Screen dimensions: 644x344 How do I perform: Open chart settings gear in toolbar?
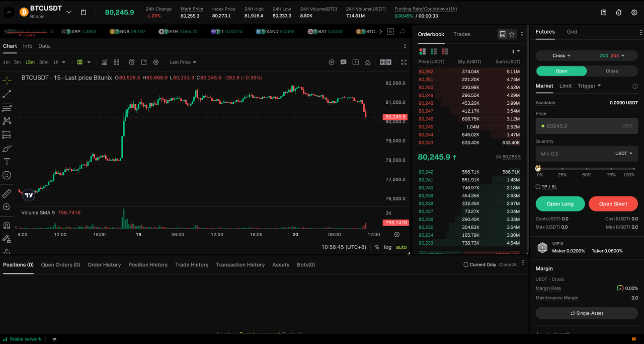point(156,62)
